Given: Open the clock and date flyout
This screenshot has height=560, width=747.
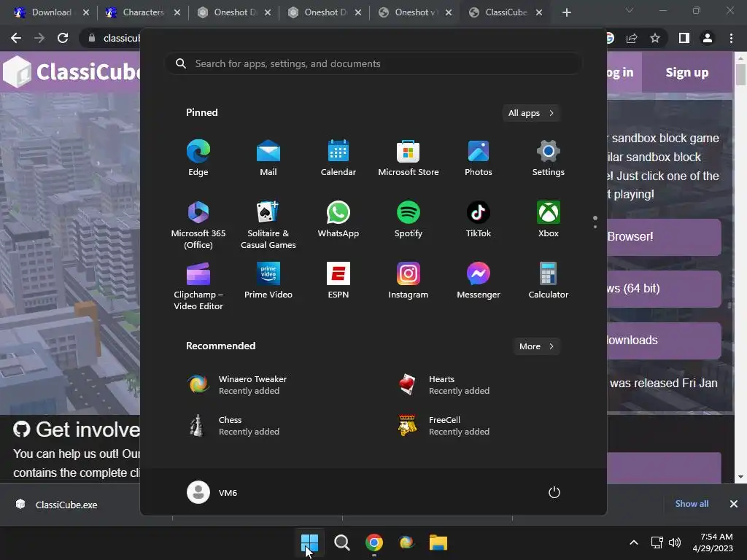Looking at the screenshot, I should point(713,542).
